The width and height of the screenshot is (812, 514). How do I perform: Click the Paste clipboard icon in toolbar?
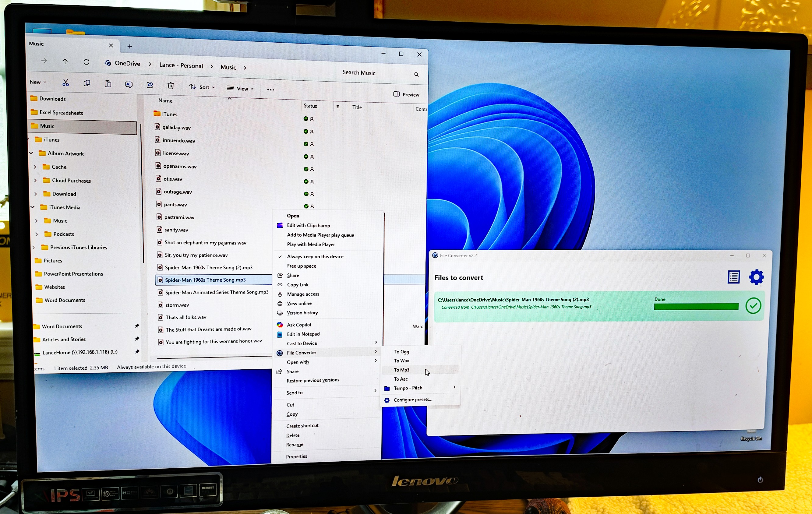coord(108,84)
